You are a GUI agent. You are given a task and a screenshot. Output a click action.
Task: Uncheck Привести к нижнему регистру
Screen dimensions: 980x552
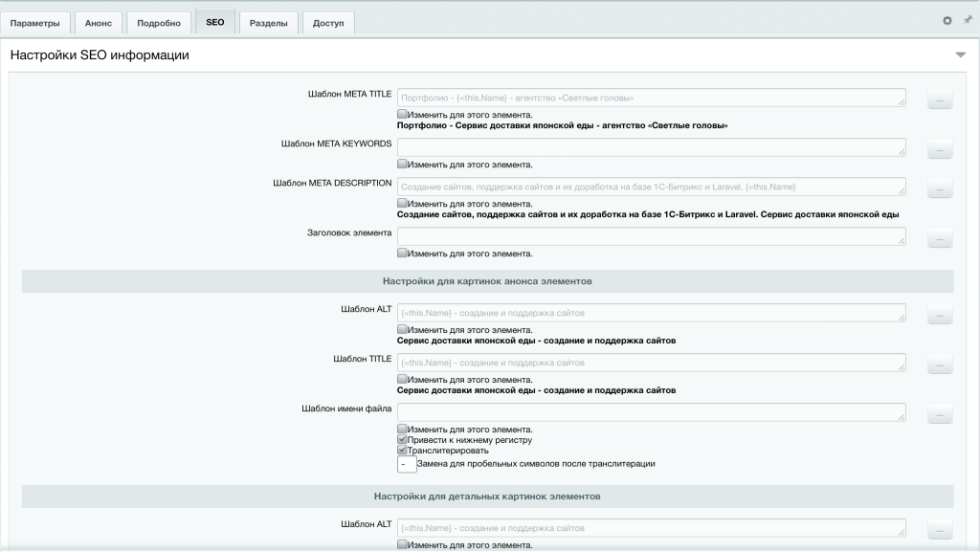402,440
